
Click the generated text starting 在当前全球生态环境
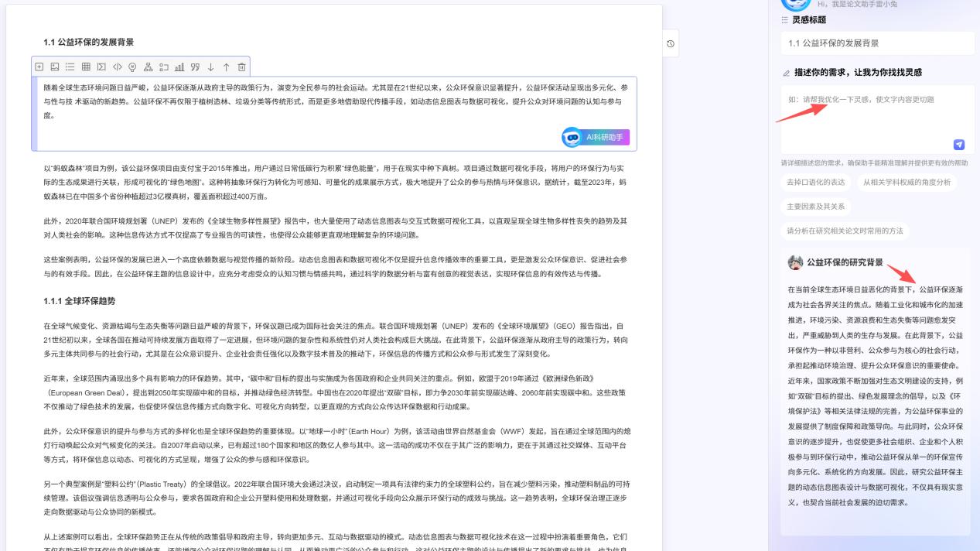click(875, 395)
